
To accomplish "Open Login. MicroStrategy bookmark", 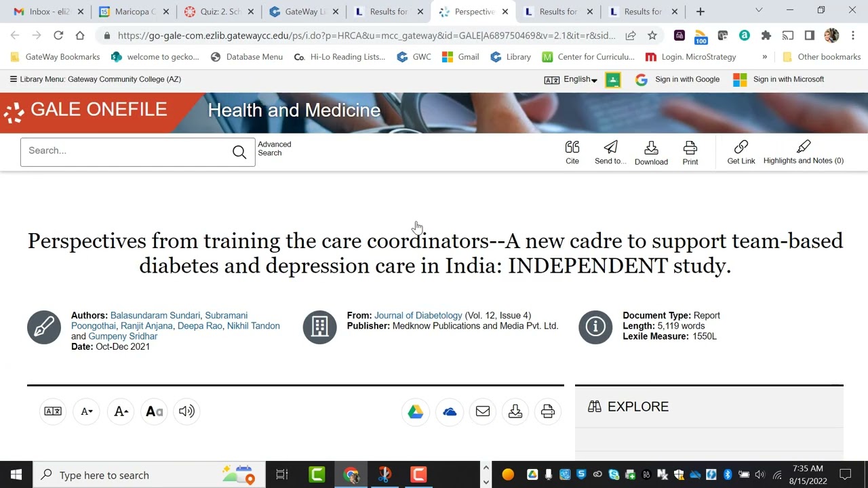I will point(690,57).
